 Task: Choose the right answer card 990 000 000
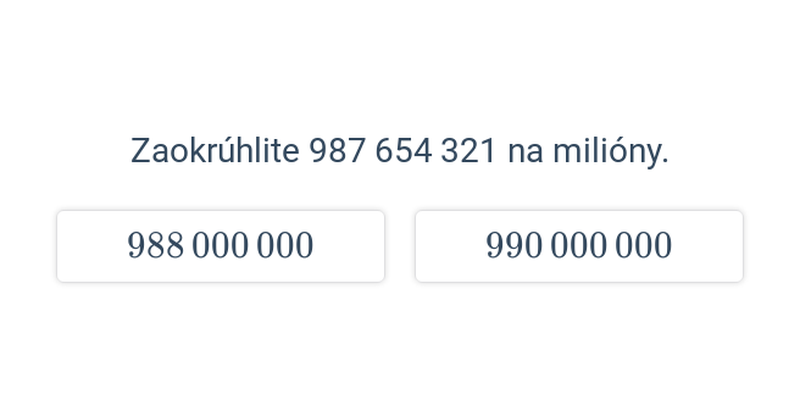point(579,246)
